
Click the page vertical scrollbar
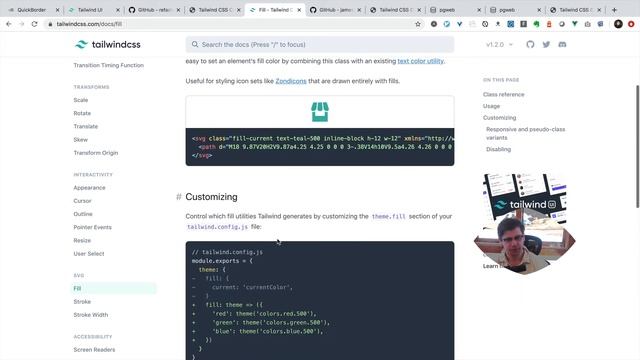(637, 147)
